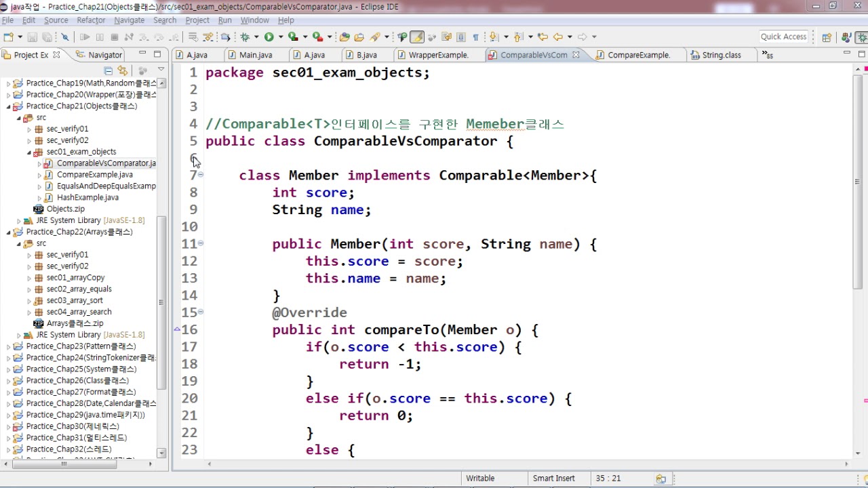Switch to Java perspective icon
The image size is (868, 488).
click(846, 37)
